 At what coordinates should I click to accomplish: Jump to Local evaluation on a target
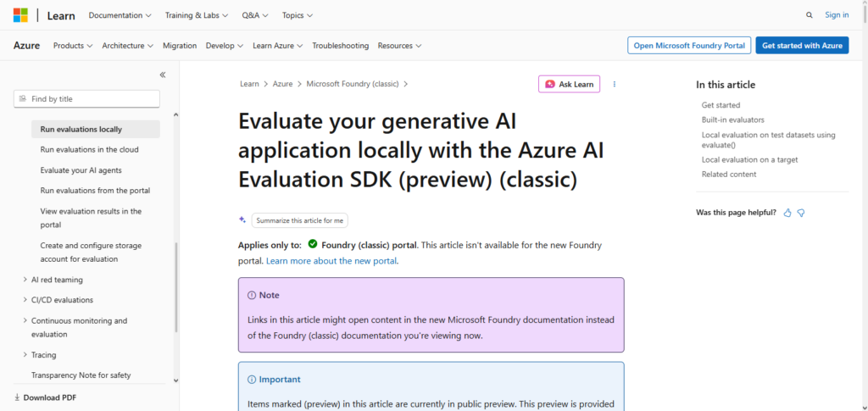[x=749, y=159]
